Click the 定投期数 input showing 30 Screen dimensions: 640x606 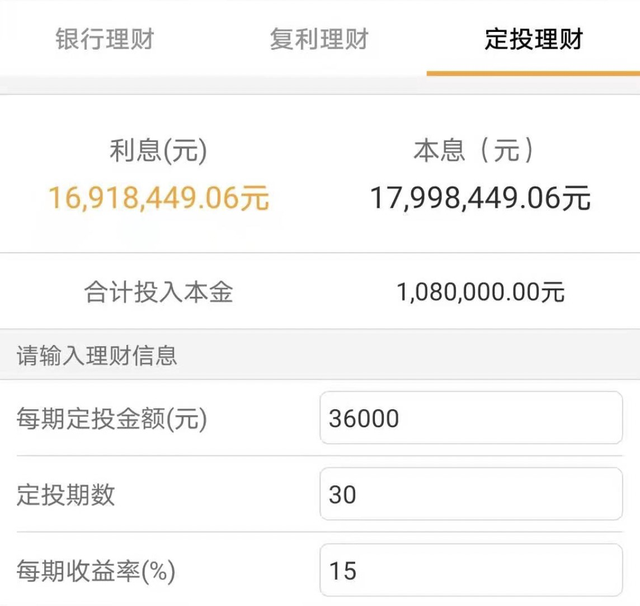coord(471,494)
